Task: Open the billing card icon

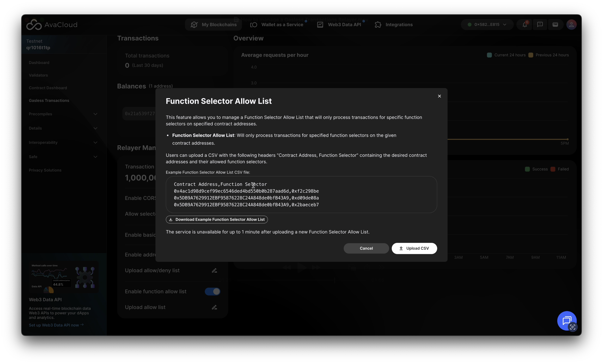Action: click(555, 25)
